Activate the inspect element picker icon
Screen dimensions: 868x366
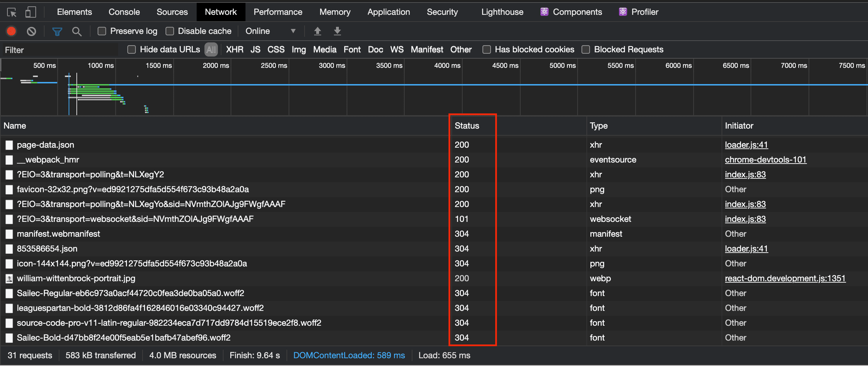12,12
